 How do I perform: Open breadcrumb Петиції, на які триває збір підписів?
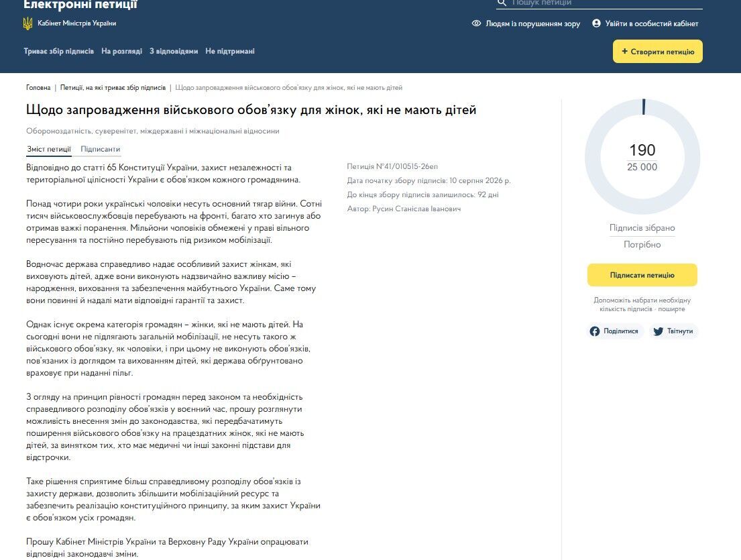113,87
